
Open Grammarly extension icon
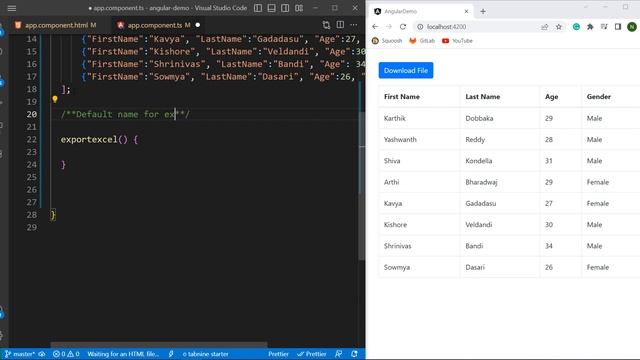576,27
